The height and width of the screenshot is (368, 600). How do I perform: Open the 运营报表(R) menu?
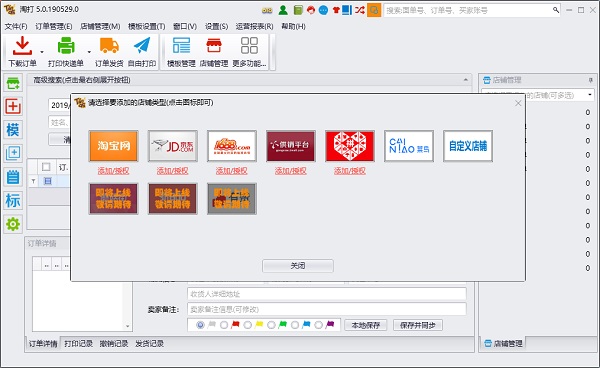(254, 26)
